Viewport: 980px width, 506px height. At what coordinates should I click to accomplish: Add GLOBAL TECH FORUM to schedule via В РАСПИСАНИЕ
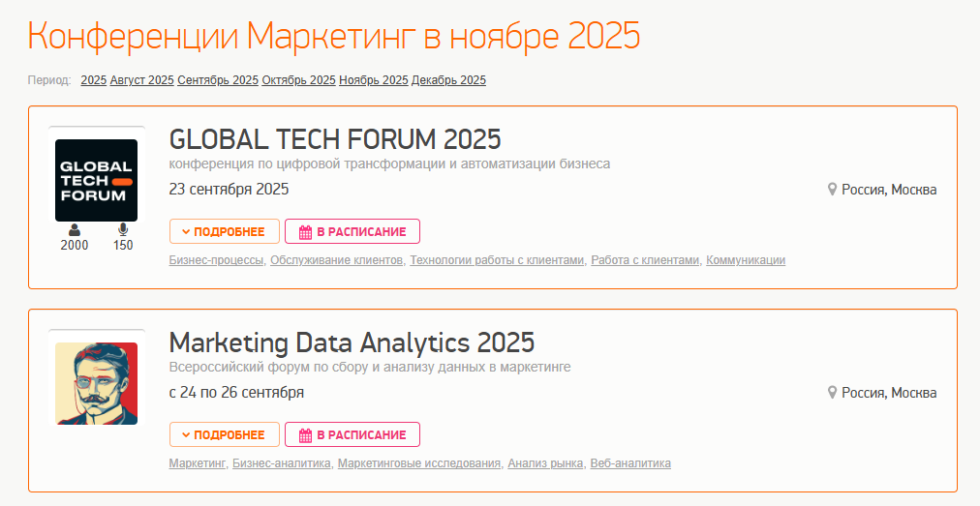tap(352, 231)
